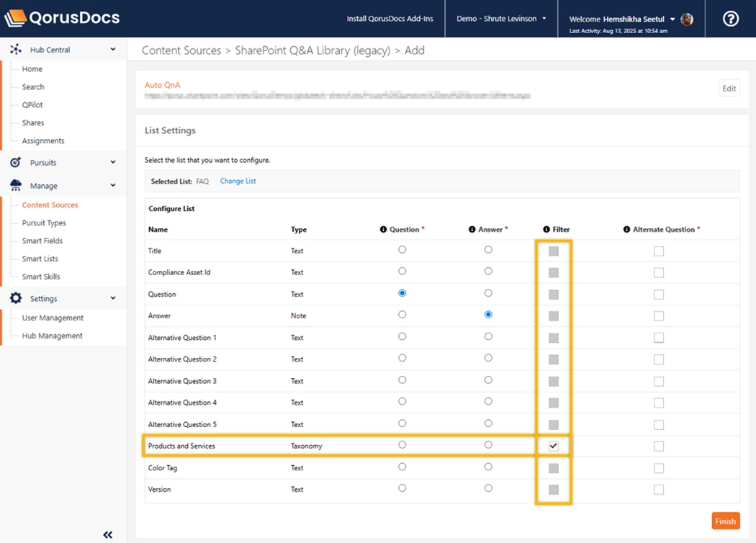Click the Change List link
Viewport: 756px width, 543px height.
click(238, 181)
